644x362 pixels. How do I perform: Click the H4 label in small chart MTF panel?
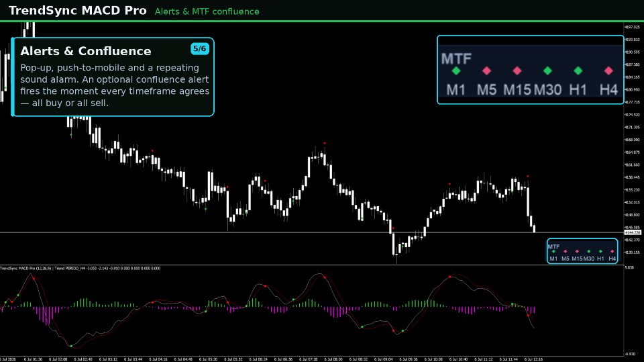click(x=612, y=259)
